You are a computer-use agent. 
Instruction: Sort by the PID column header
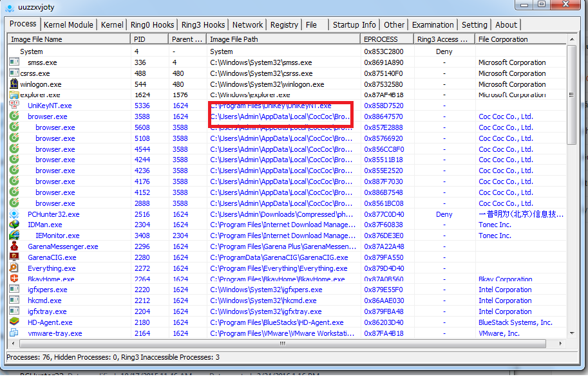[x=149, y=39]
